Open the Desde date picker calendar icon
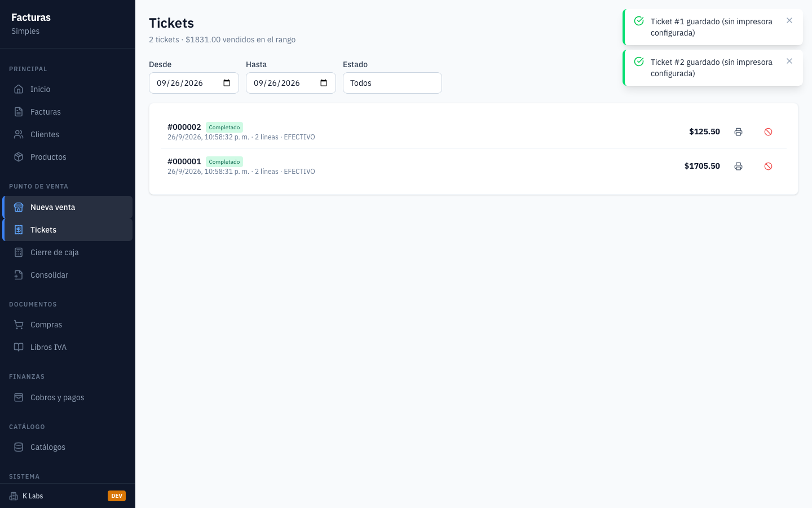Viewport: 812px width, 508px height. click(227, 83)
